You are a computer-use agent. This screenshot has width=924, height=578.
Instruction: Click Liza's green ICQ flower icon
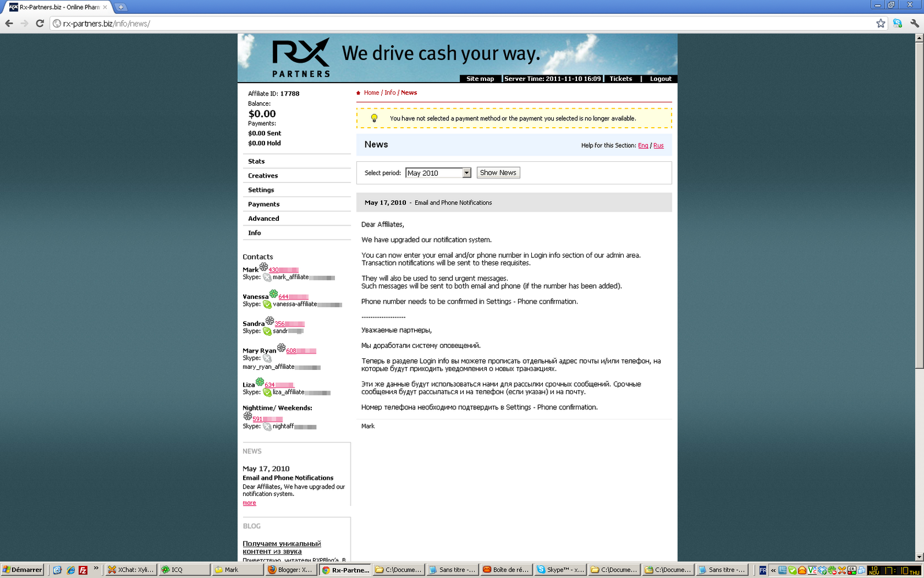coord(260,382)
